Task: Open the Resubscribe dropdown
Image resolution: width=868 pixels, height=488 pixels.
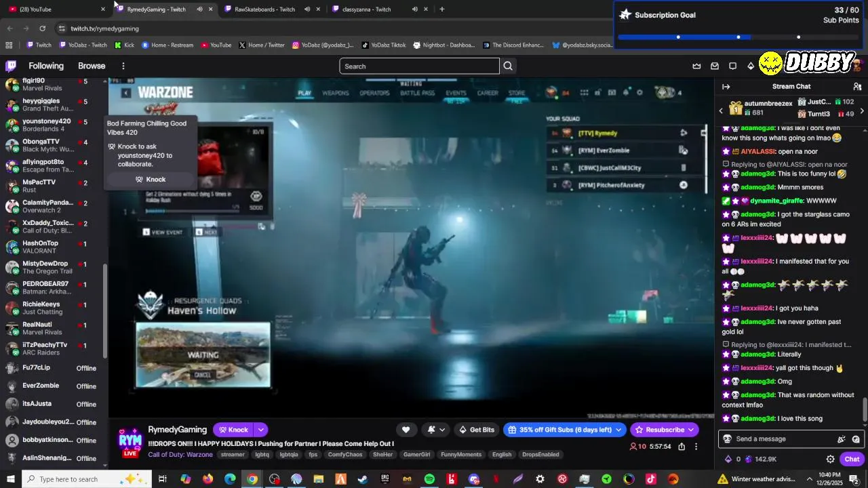Action: click(691, 430)
